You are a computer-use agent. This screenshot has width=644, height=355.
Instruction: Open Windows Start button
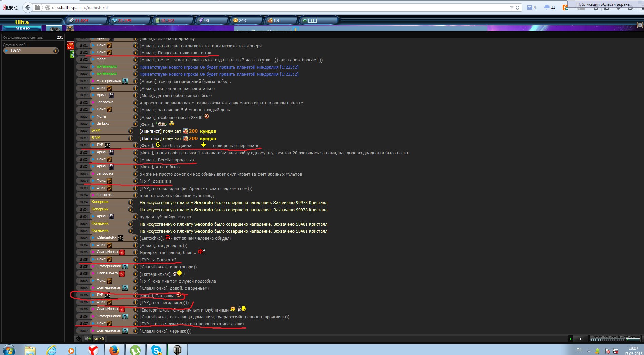pos(9,350)
